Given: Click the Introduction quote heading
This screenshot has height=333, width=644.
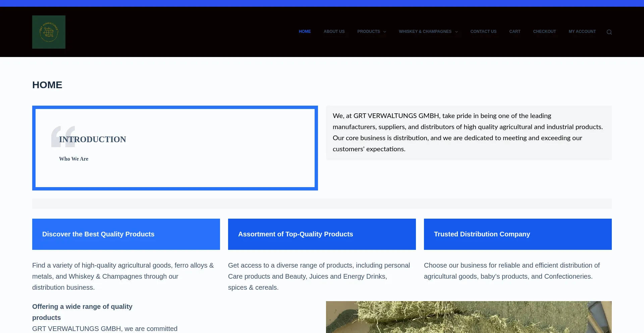Looking at the screenshot, I should (x=93, y=139).
